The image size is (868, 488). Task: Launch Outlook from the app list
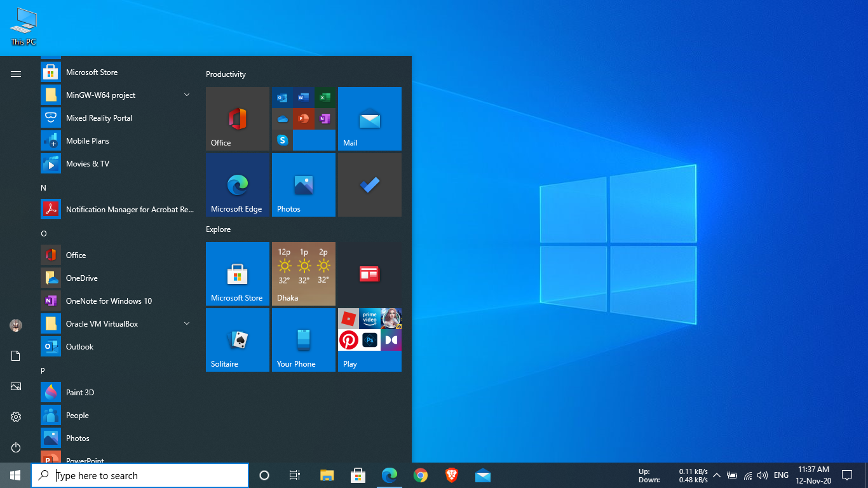(117, 347)
